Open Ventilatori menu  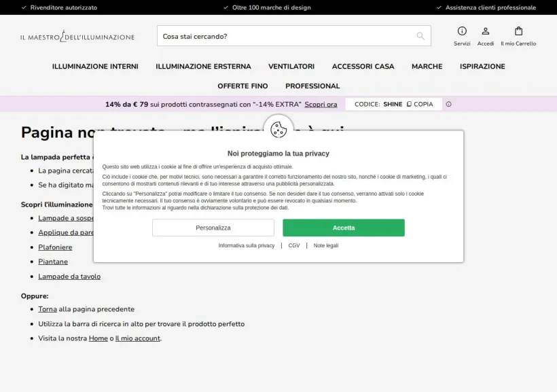[291, 67]
